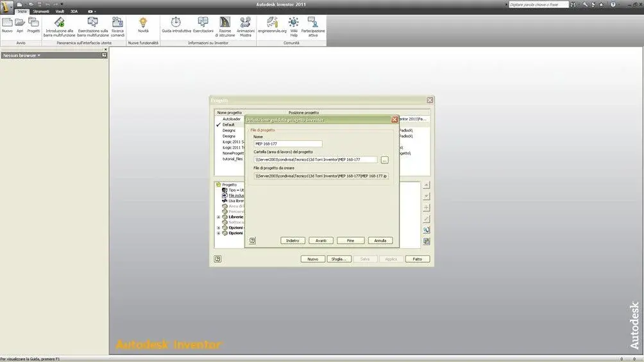Open Progetti from the Avvio ribbon panel

click(34, 25)
